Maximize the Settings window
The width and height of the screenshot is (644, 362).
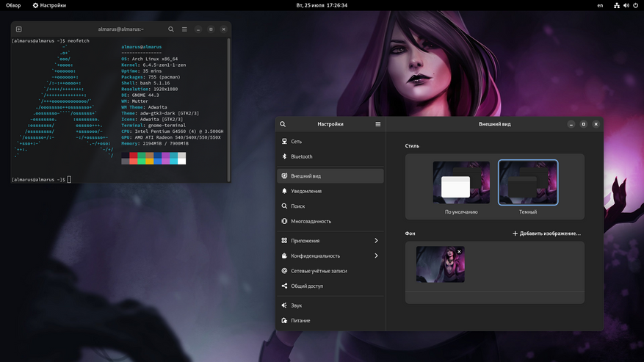click(584, 124)
